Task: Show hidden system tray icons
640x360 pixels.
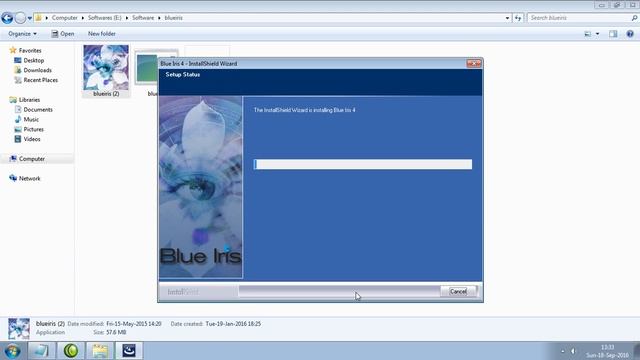Action: [x=562, y=351]
